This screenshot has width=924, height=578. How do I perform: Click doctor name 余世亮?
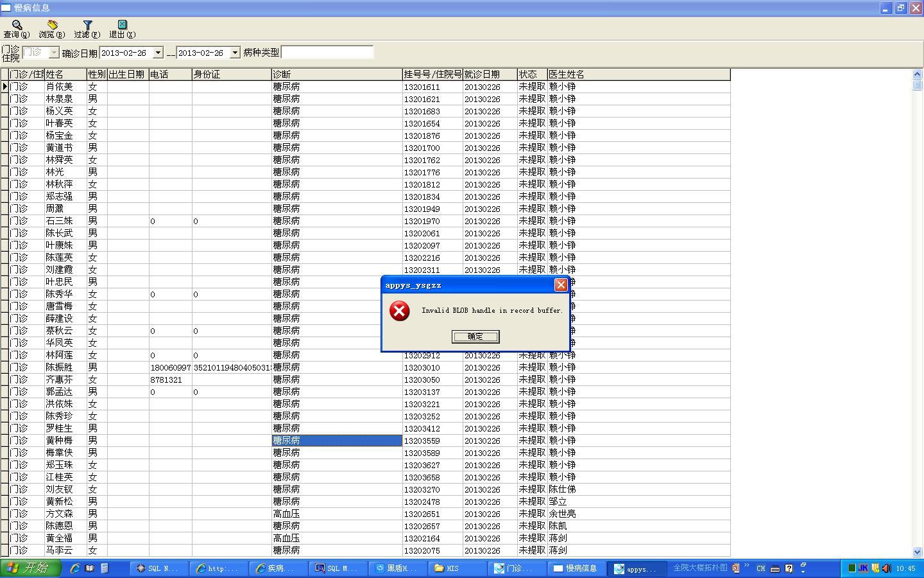[562, 514]
